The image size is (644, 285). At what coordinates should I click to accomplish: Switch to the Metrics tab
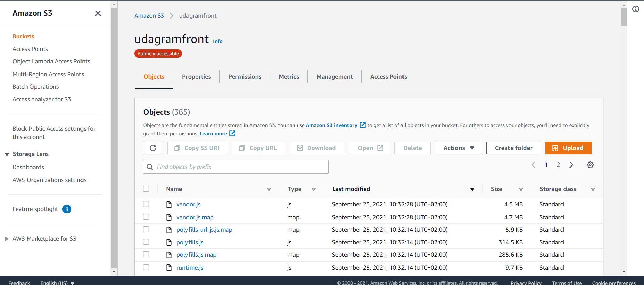click(289, 77)
